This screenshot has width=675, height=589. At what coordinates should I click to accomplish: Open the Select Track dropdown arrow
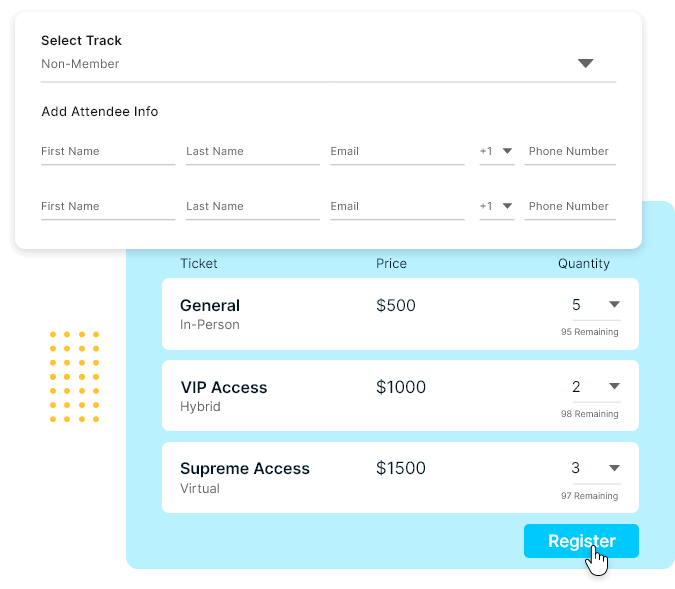[x=586, y=64]
